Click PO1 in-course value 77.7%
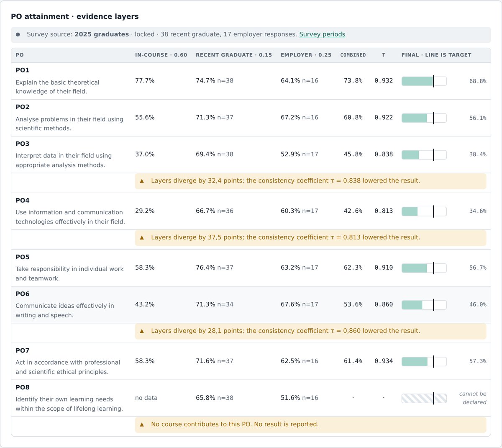Screen dimensions: 502x448 tap(145, 80)
